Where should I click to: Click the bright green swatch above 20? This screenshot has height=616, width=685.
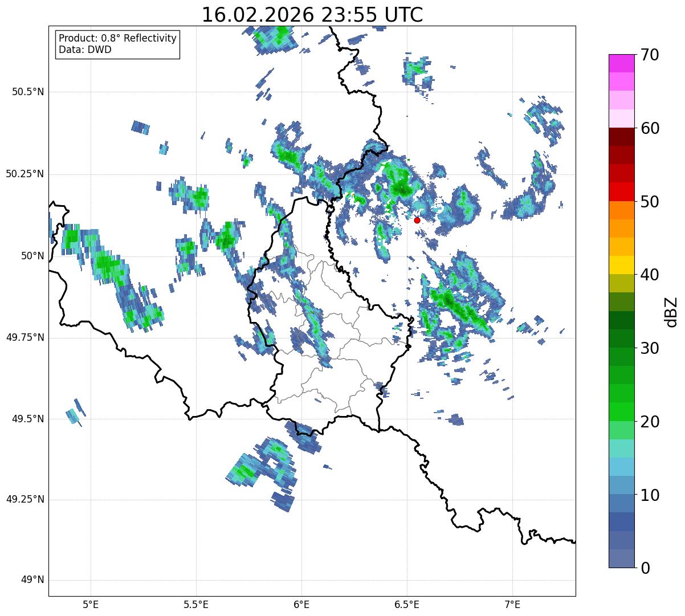click(x=622, y=411)
